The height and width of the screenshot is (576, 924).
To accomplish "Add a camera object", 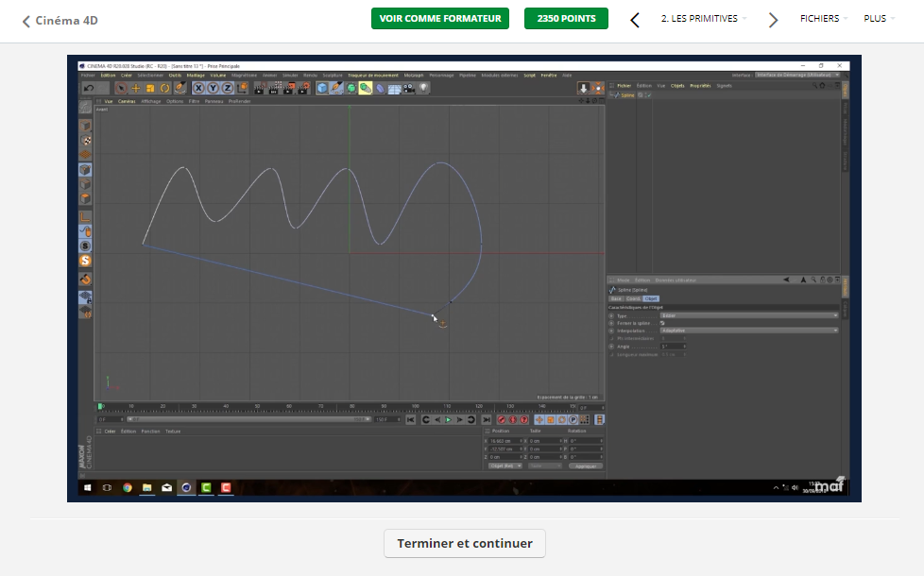I will coord(409,89).
